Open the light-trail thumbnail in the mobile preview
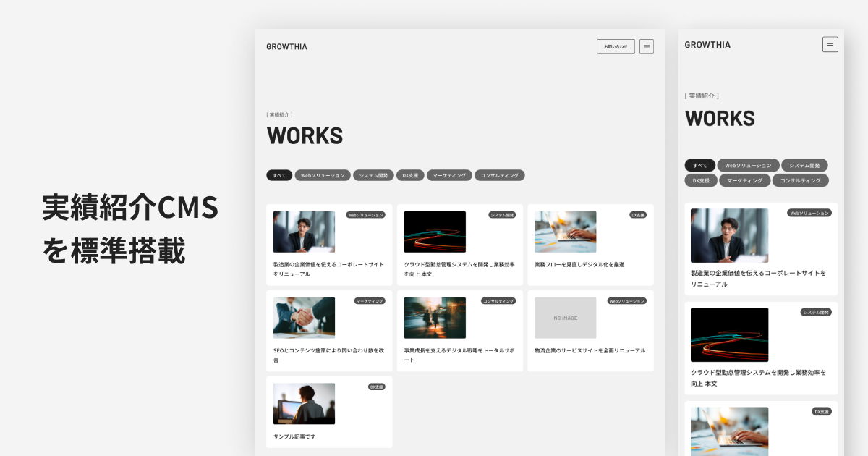Screen dimensions: 868x456 pyautogui.click(x=729, y=334)
